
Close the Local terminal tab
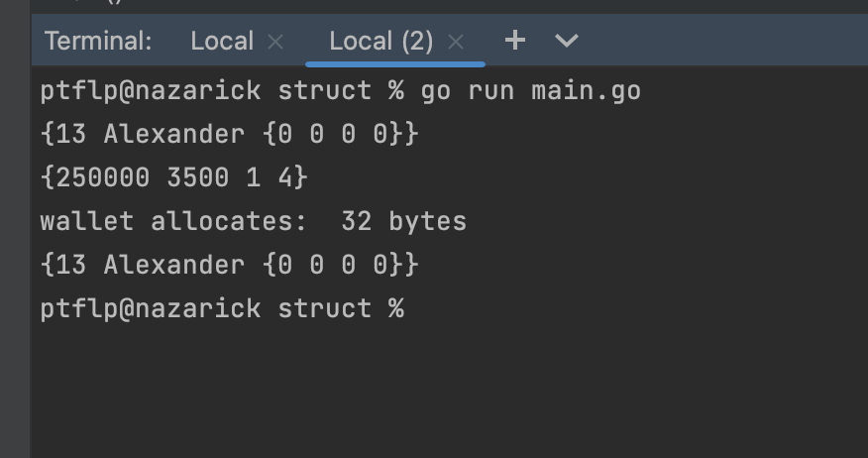pos(275,42)
